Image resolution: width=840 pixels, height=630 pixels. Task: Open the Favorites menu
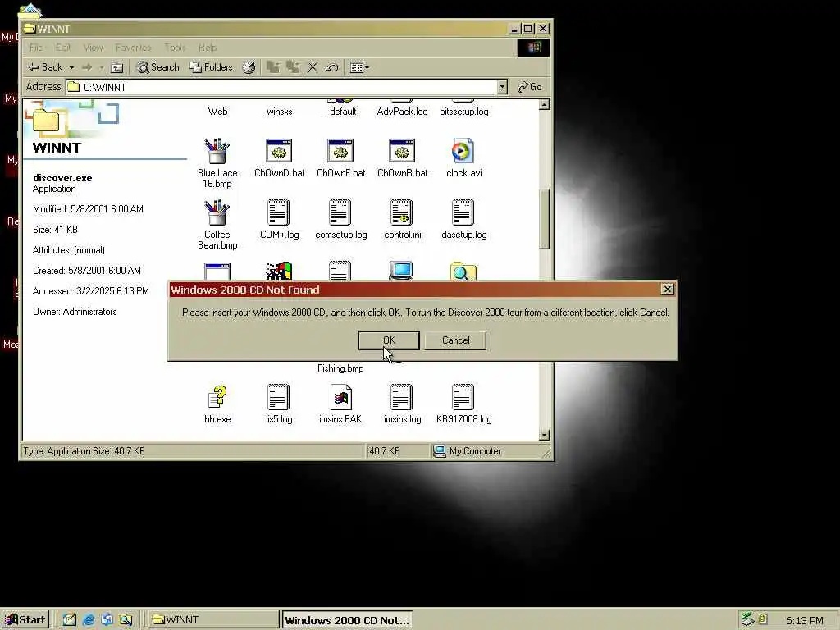coord(134,48)
